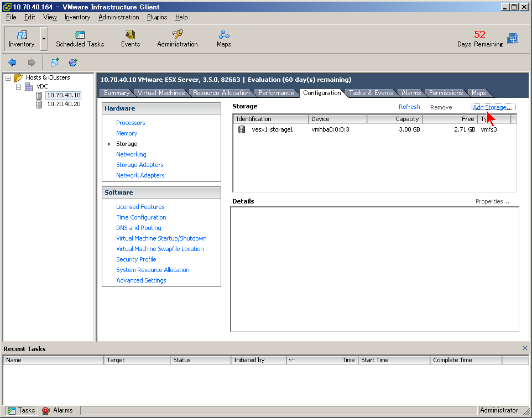
Task: Switch to the host Maps tab
Action: click(479, 93)
